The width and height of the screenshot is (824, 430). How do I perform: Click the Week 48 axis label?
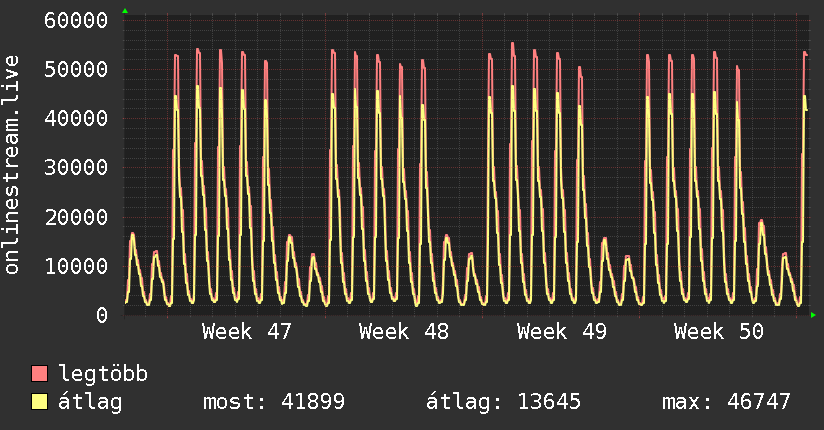(x=404, y=332)
